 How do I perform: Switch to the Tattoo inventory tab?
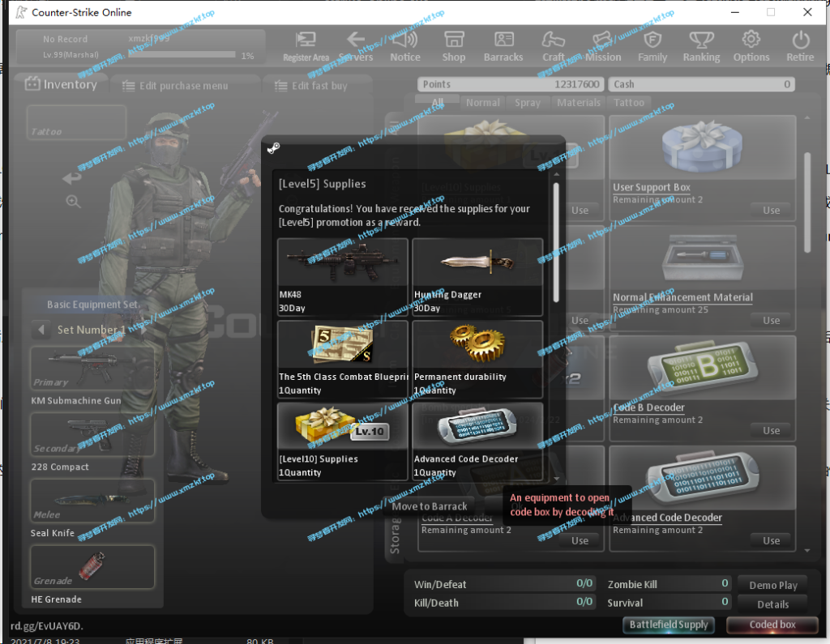tap(629, 103)
